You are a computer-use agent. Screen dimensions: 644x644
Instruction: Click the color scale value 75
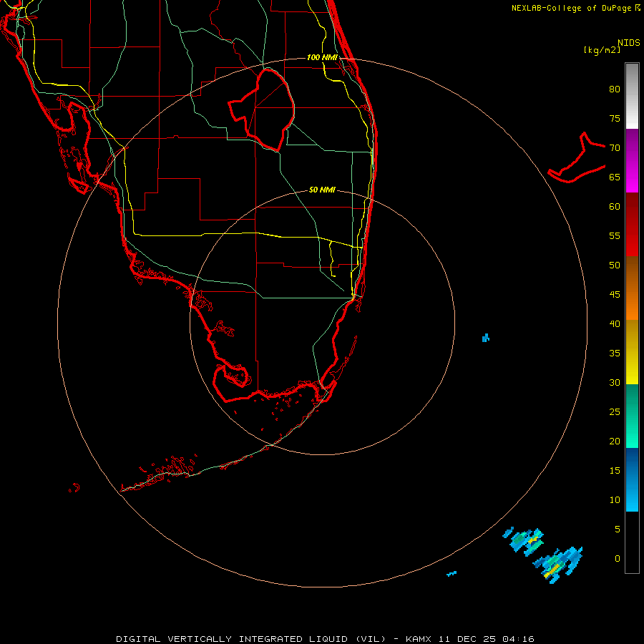[x=615, y=118]
